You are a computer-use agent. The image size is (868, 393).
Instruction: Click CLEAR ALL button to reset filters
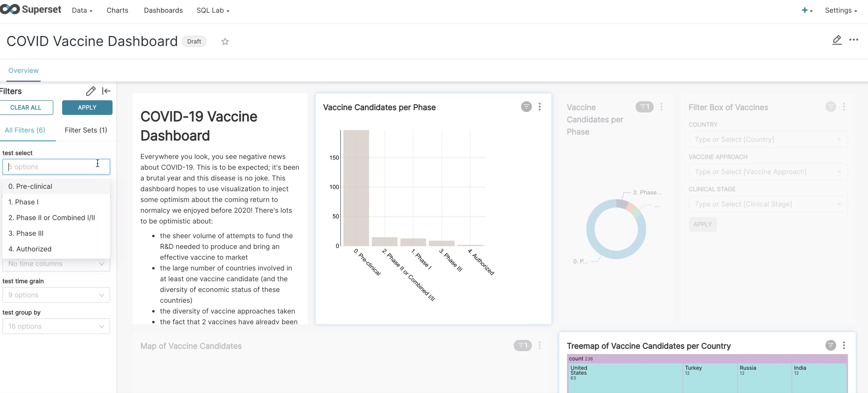26,107
